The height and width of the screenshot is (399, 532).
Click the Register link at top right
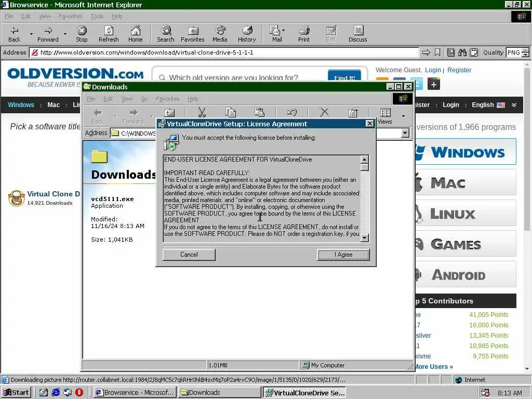[459, 70]
